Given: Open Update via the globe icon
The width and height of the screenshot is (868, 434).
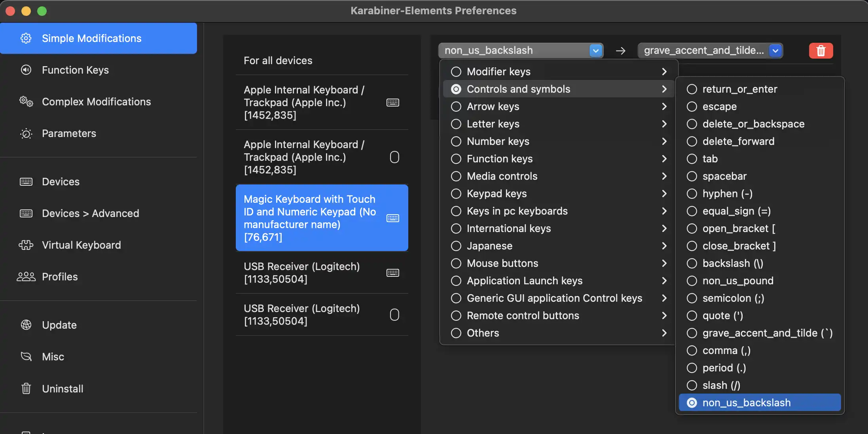Looking at the screenshot, I should (26, 325).
